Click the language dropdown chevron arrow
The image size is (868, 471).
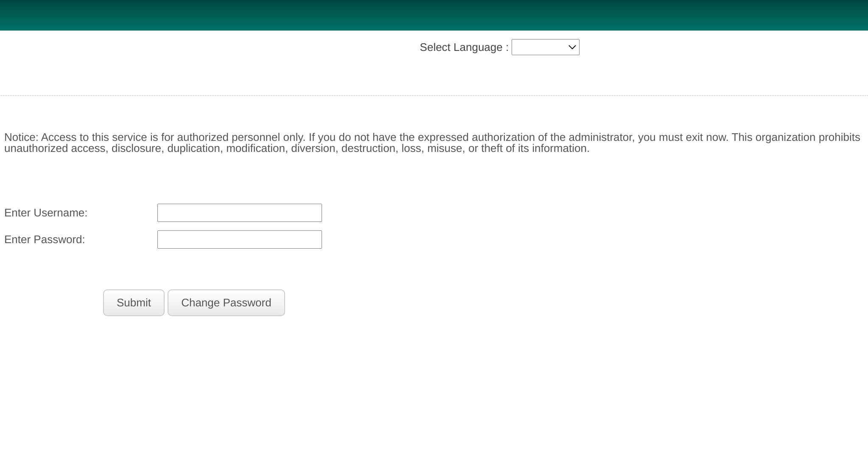(x=572, y=47)
